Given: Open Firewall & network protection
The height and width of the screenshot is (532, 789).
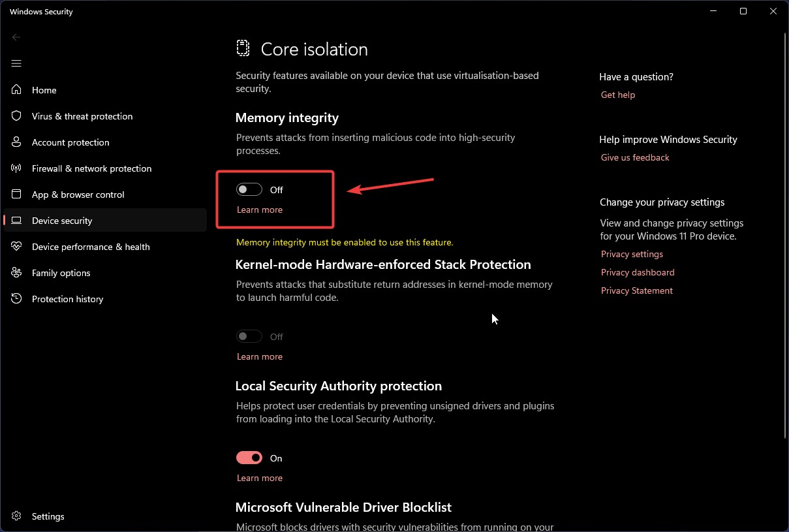Looking at the screenshot, I should pyautogui.click(x=91, y=168).
